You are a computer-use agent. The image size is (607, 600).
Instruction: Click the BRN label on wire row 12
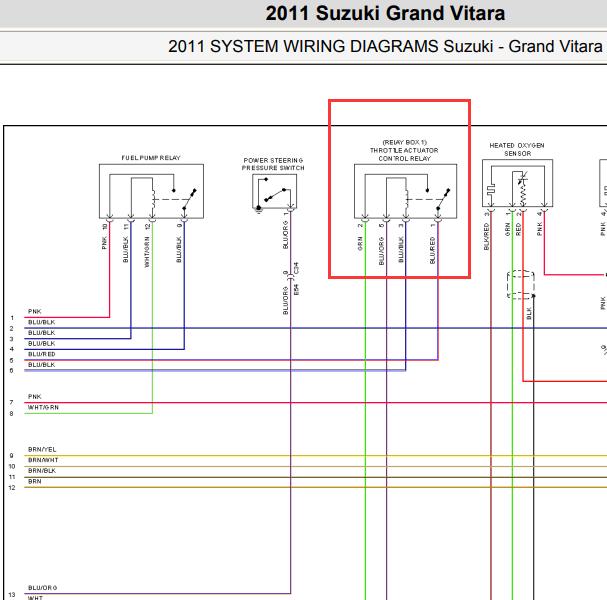(34, 482)
